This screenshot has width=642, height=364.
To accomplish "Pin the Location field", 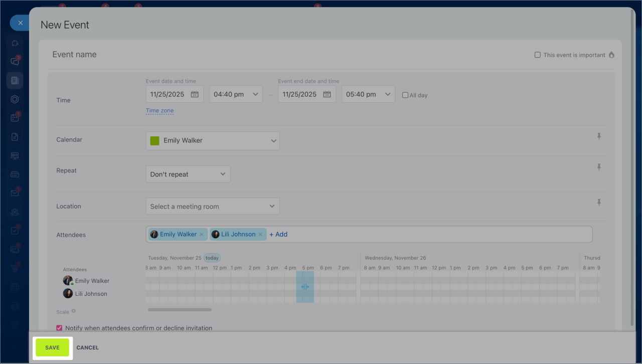I will coord(599,202).
